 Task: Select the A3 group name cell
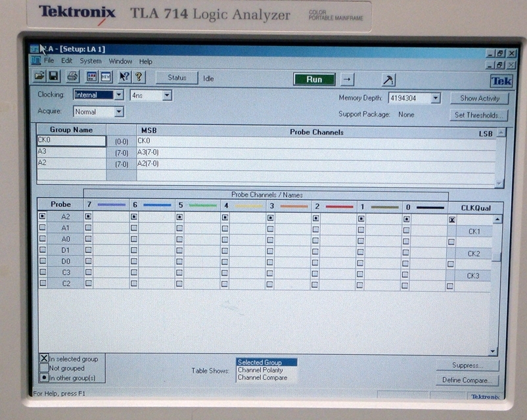[72, 152]
